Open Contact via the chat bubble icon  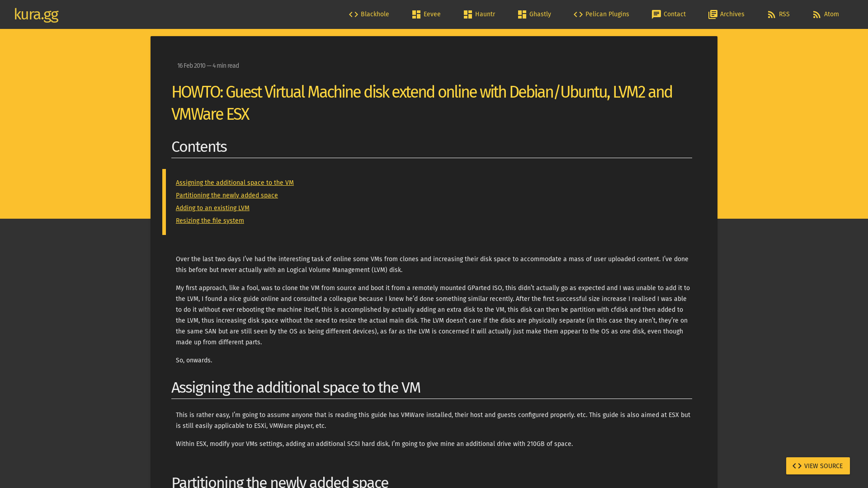[x=657, y=14]
